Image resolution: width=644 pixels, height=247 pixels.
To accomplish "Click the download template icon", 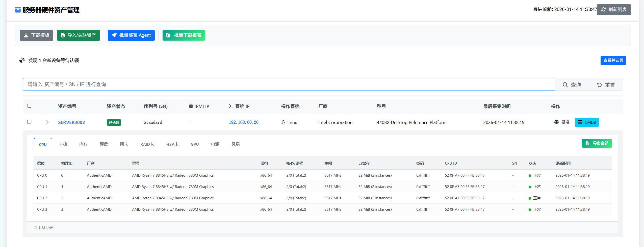I will point(26,35).
